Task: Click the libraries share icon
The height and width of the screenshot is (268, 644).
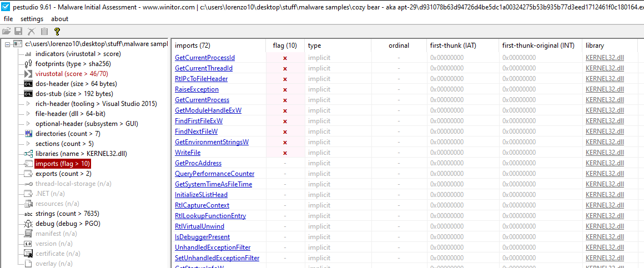Action: point(28,154)
